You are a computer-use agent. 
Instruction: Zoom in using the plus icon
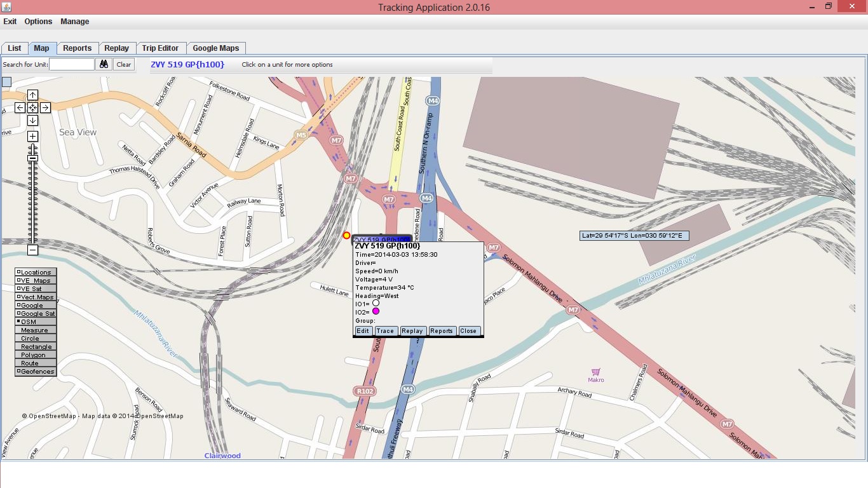32,137
